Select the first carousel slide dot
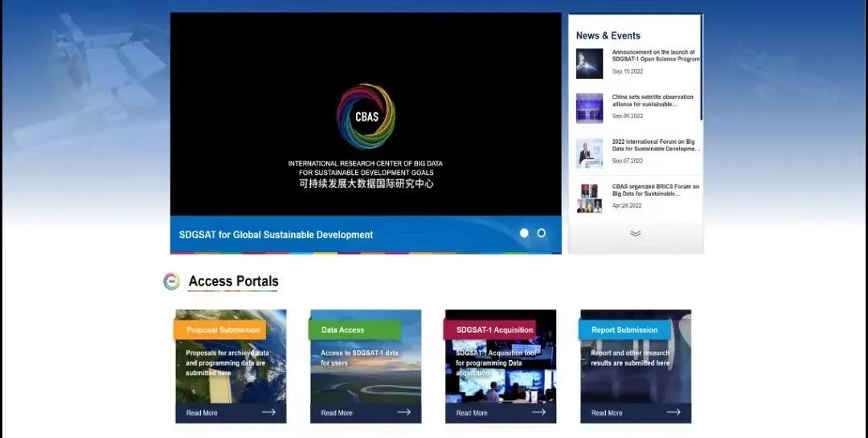This screenshot has width=868, height=438. (x=524, y=233)
